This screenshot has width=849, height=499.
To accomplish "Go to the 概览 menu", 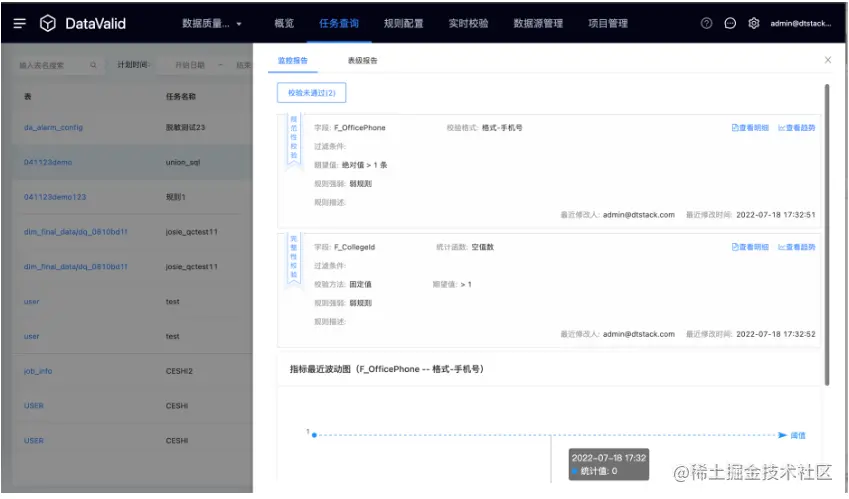I will pos(284,23).
